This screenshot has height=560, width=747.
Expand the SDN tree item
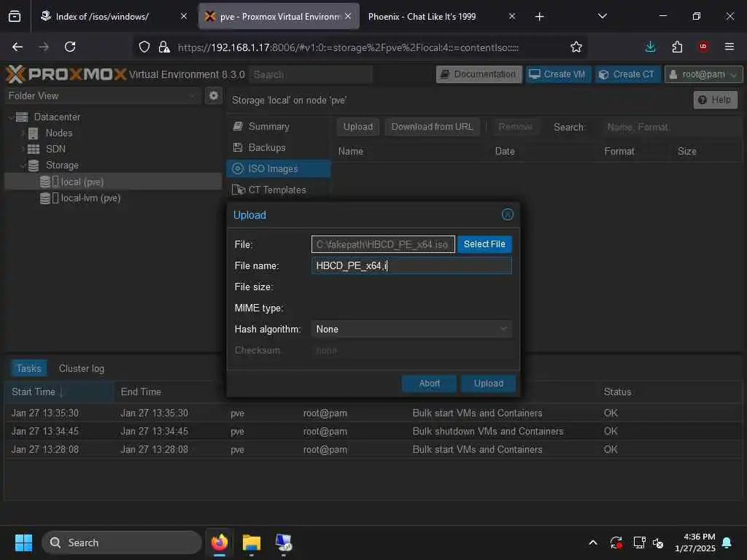[23, 149]
